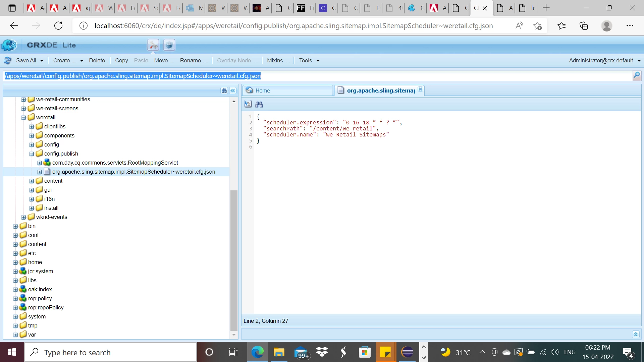
Task: Click the CRXDE Lite tools wrench icon
Action: tap(153, 45)
